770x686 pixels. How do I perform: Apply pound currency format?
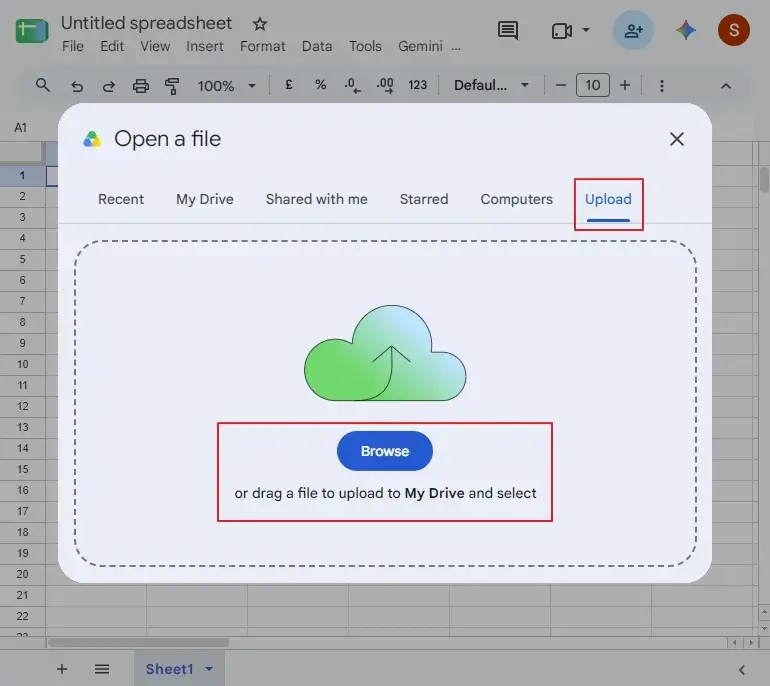pos(289,85)
